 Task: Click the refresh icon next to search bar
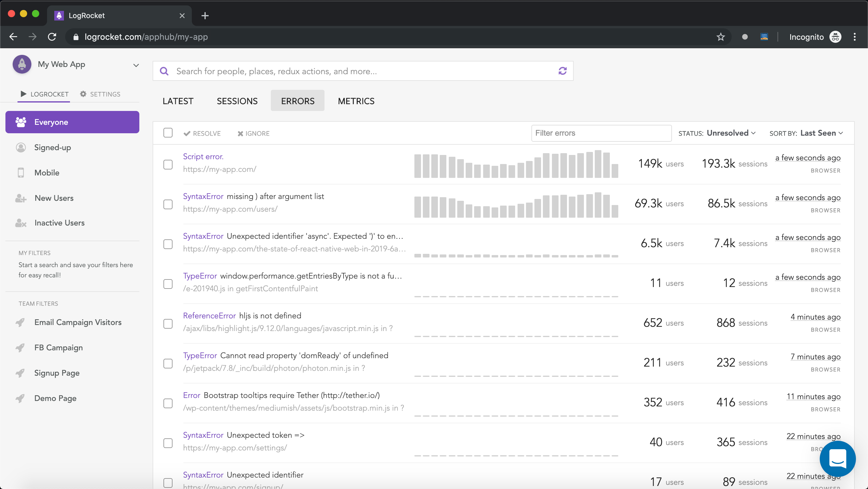coord(563,71)
